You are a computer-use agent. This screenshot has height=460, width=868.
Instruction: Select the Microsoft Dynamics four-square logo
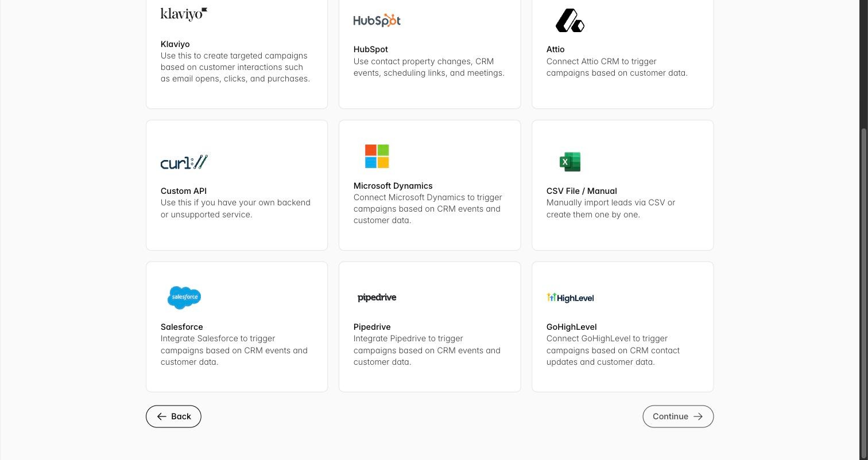coord(377,156)
